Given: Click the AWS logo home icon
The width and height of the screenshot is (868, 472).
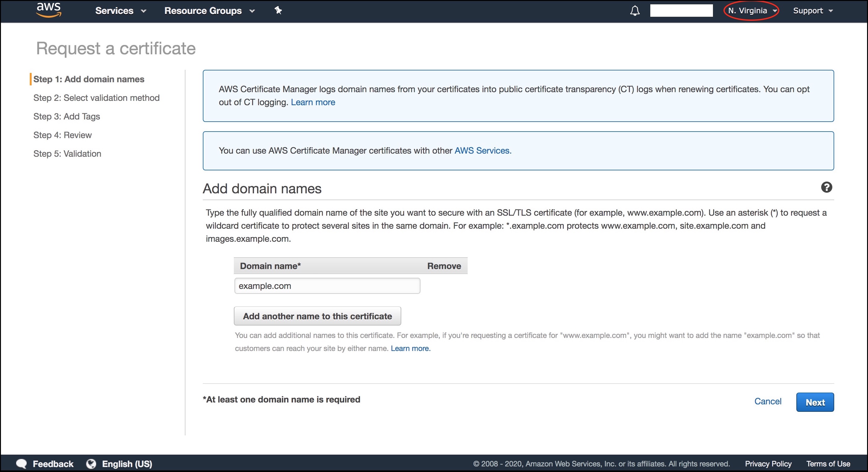Looking at the screenshot, I should pos(49,10).
